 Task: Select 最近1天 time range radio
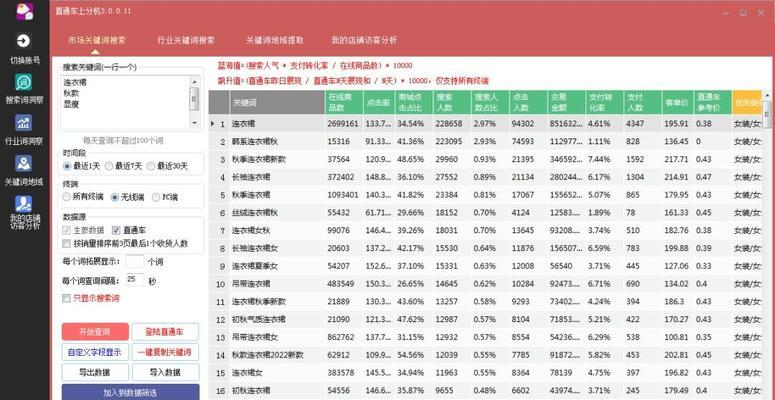point(67,166)
